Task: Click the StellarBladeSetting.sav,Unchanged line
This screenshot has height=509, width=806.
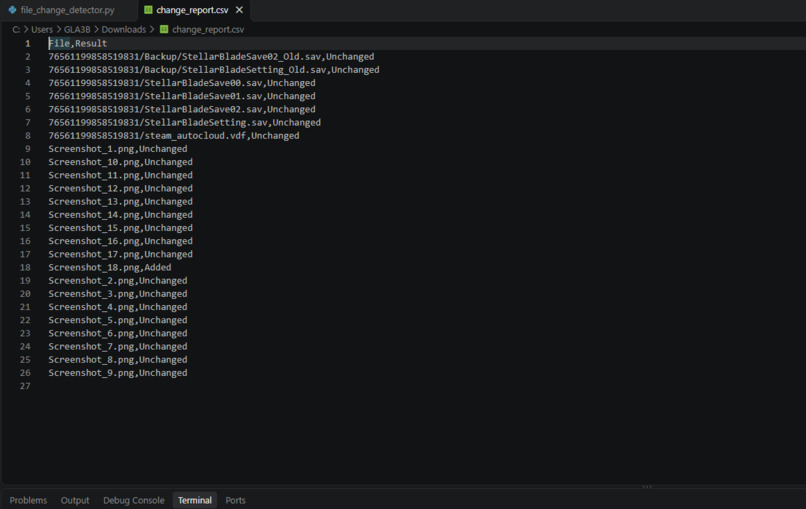Action: tap(185, 122)
